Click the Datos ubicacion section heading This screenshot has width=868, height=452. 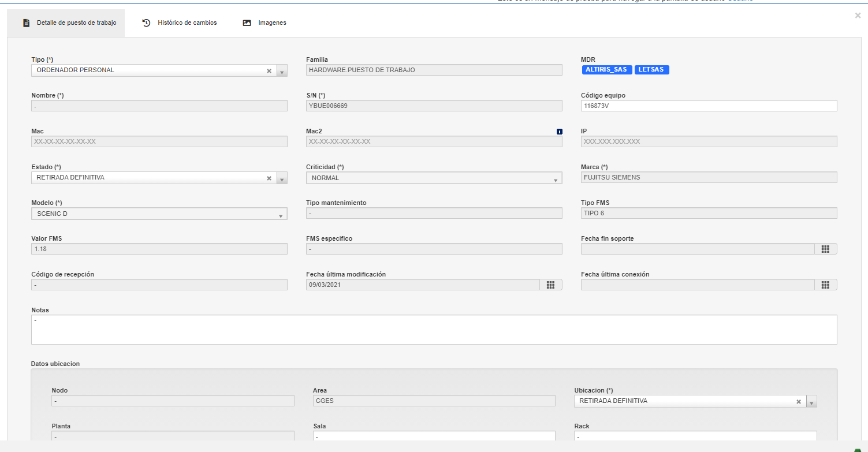(x=55, y=364)
